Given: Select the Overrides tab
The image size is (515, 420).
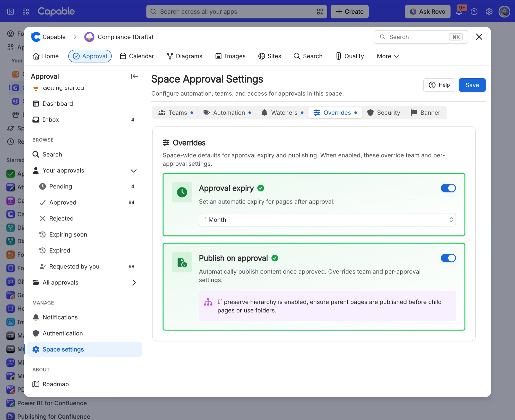Looking at the screenshot, I should click(x=335, y=113).
